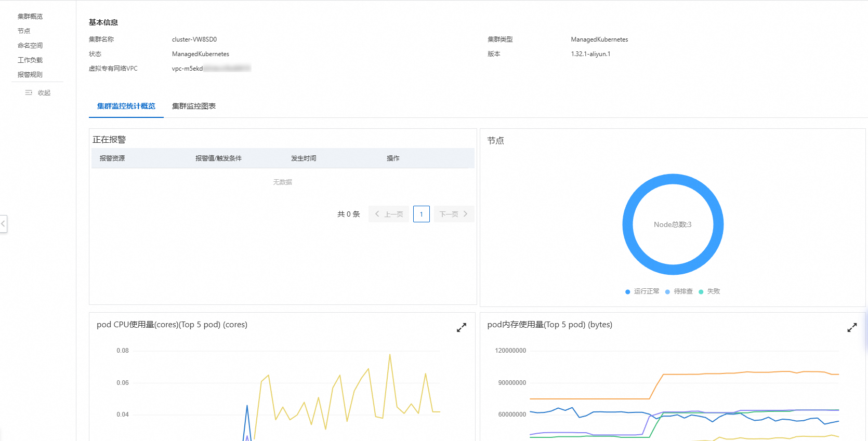The height and width of the screenshot is (441, 868).
Task: Click the Node总数:3 label
Action: [673, 224]
